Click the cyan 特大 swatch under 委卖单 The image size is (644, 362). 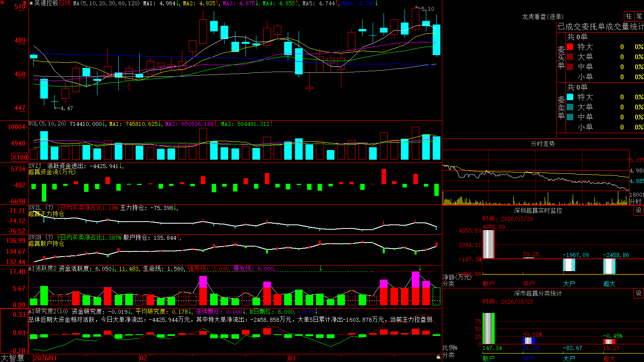[570, 97]
